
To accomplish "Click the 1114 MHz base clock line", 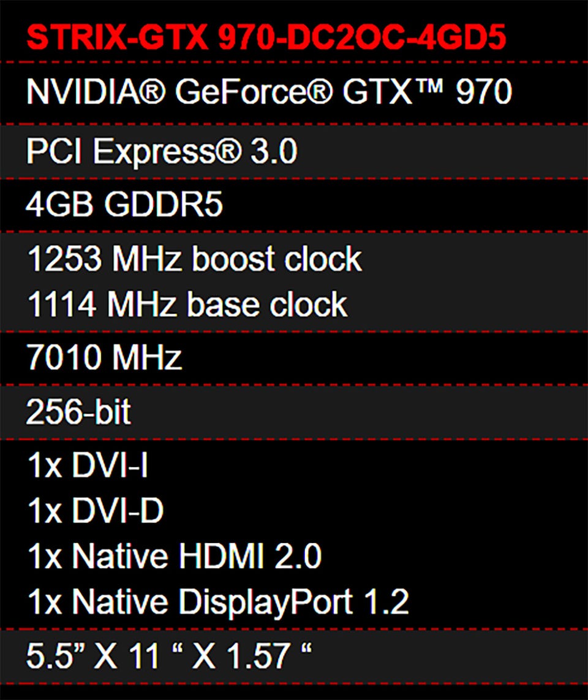I will coord(187,305).
